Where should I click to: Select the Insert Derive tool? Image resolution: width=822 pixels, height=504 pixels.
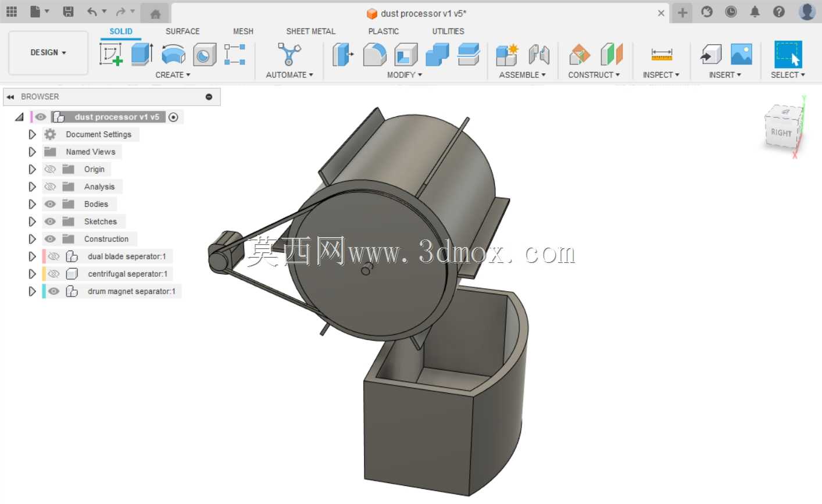click(710, 55)
